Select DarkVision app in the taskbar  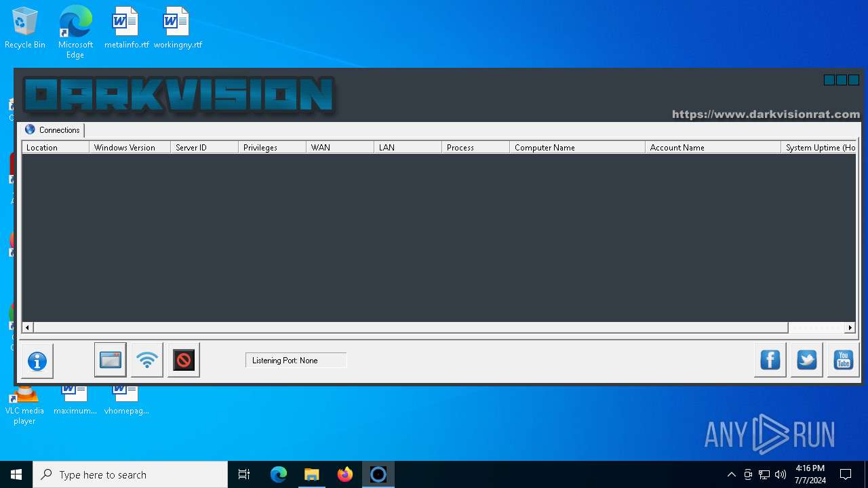coord(378,474)
